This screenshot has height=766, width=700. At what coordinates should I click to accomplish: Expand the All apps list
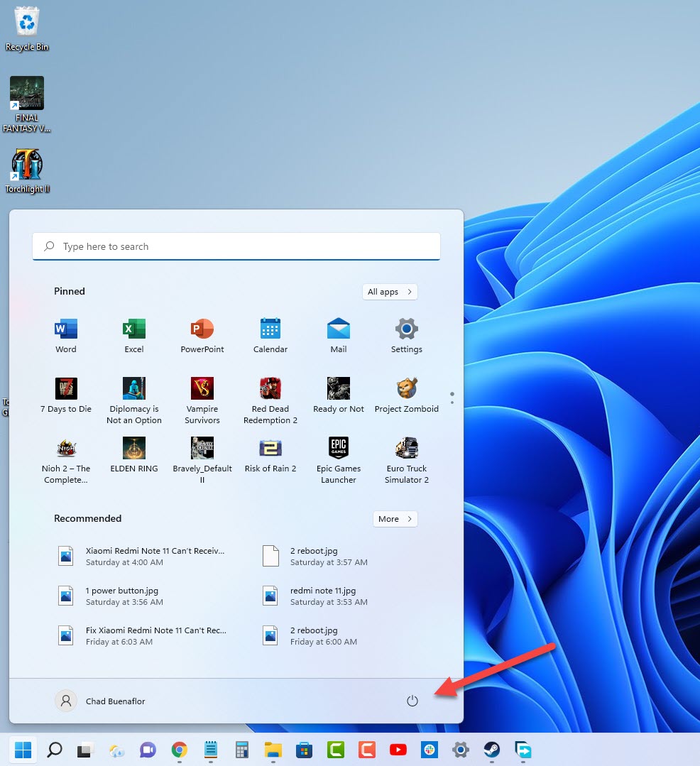click(390, 292)
